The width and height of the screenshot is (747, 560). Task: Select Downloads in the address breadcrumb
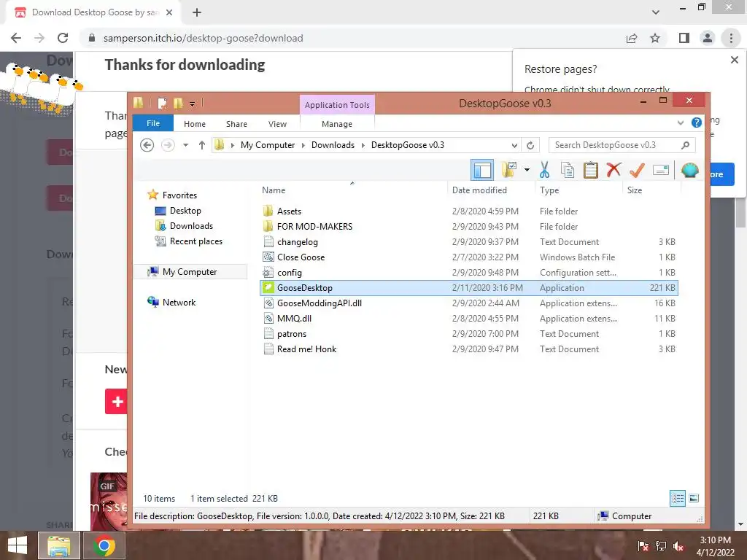(x=333, y=145)
